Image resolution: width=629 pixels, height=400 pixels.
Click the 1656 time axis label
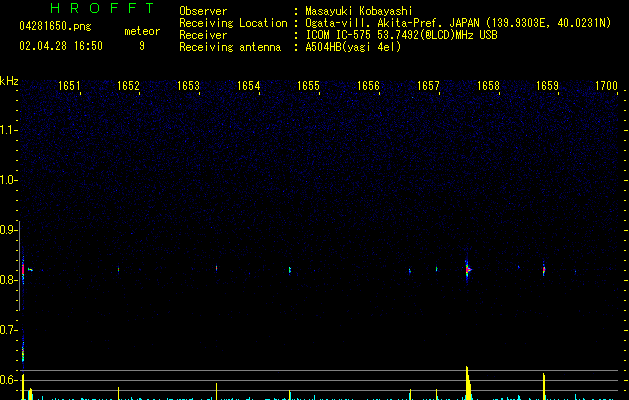pyautogui.click(x=368, y=86)
